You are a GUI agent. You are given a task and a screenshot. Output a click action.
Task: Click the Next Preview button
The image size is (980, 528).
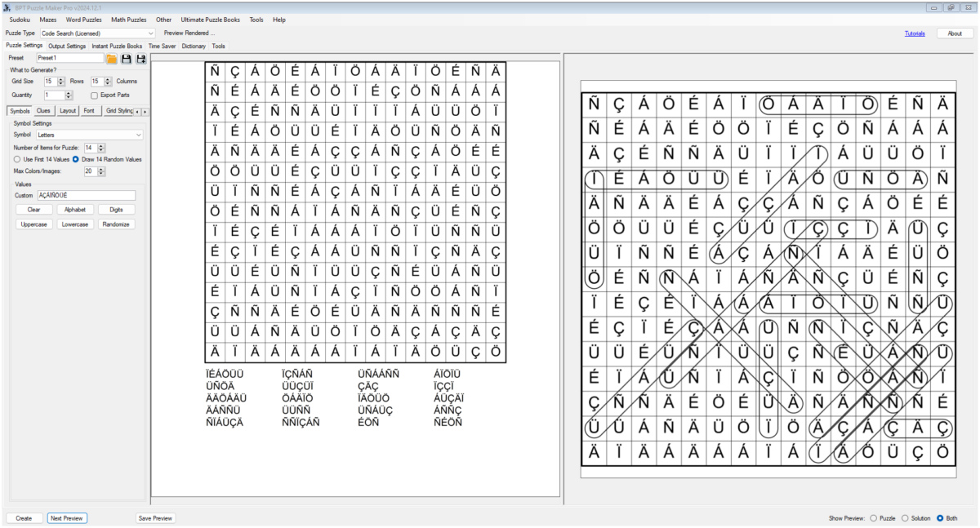click(x=67, y=518)
